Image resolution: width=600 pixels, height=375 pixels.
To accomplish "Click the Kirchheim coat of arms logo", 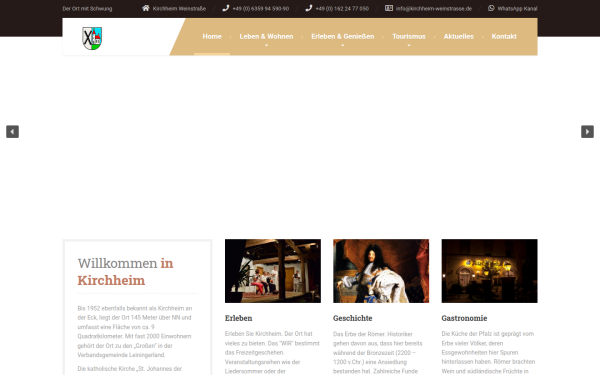I will point(92,38).
